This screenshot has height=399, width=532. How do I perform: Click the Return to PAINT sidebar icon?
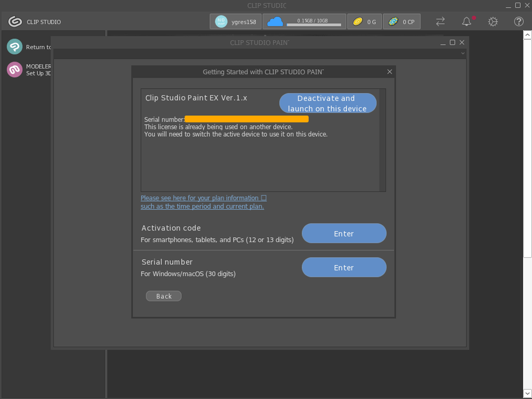tap(14, 47)
